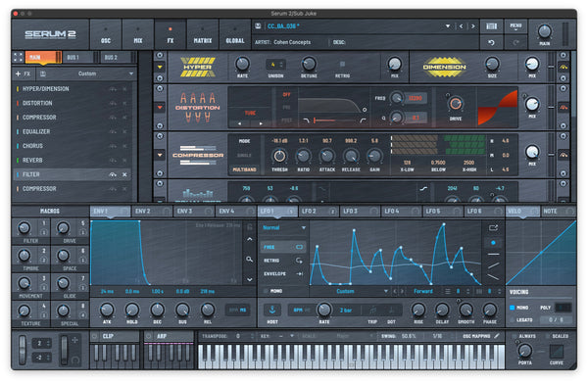Go to previous preset arrow
Screen dimensions: 588x383
coord(461,26)
